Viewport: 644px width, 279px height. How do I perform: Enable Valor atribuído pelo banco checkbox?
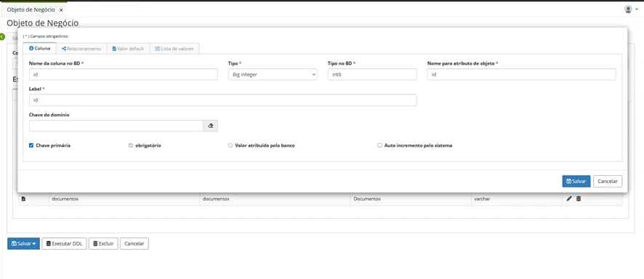click(x=230, y=145)
